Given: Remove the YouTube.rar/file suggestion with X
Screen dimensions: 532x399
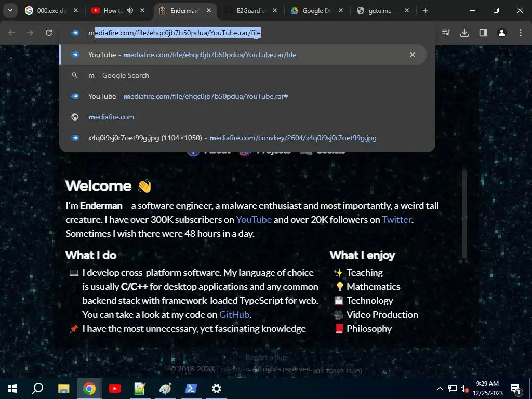Looking at the screenshot, I should coord(412,55).
